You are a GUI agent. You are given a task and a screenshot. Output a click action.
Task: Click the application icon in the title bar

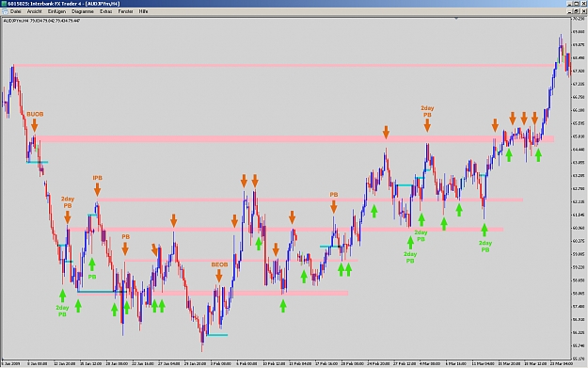[4, 4]
